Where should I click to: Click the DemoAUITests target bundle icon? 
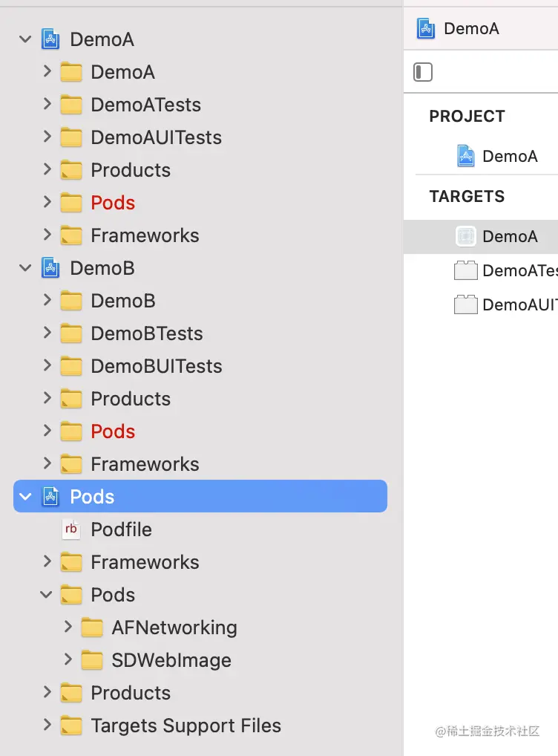(x=465, y=304)
